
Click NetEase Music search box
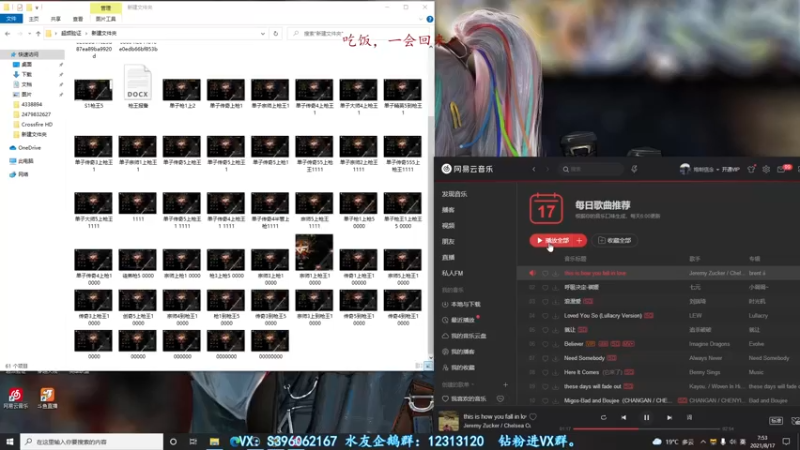pos(592,169)
